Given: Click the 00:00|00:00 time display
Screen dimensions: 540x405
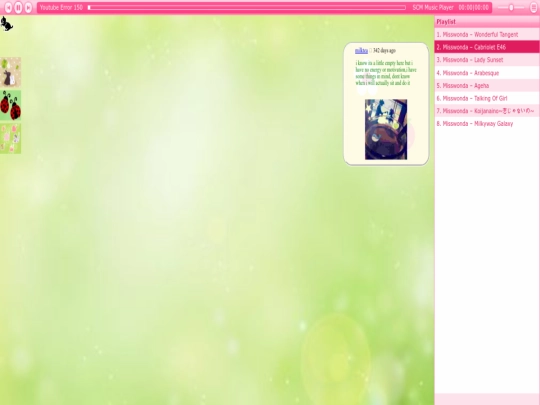Looking at the screenshot, I should [x=474, y=8].
